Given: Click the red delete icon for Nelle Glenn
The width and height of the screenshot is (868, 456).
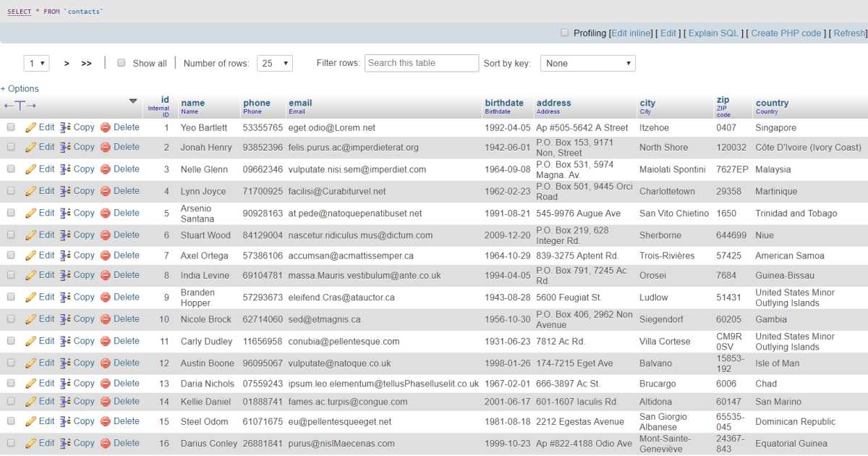Looking at the screenshot, I should [x=106, y=169].
